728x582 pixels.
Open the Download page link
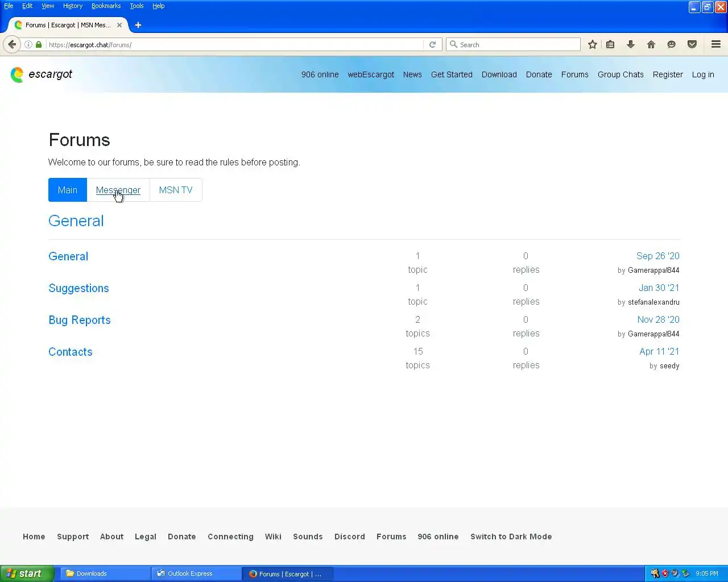click(x=499, y=74)
